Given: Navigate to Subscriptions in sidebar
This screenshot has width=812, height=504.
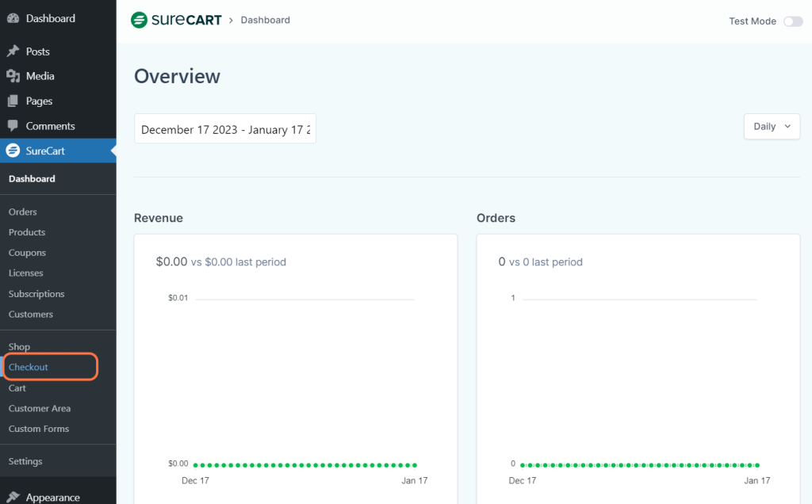Looking at the screenshot, I should pos(36,294).
